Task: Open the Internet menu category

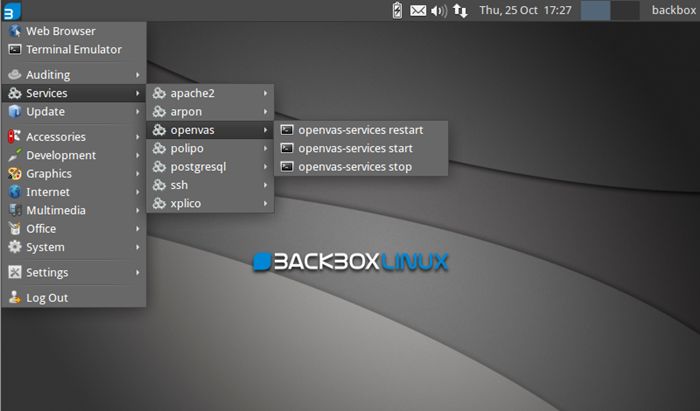Action: coord(74,191)
